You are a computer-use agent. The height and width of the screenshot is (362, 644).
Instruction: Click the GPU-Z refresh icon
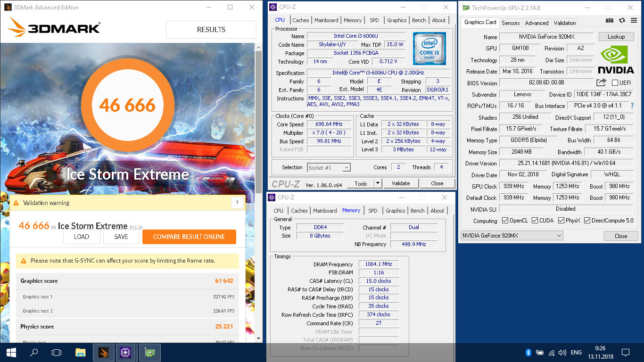pyautogui.click(x=622, y=20)
